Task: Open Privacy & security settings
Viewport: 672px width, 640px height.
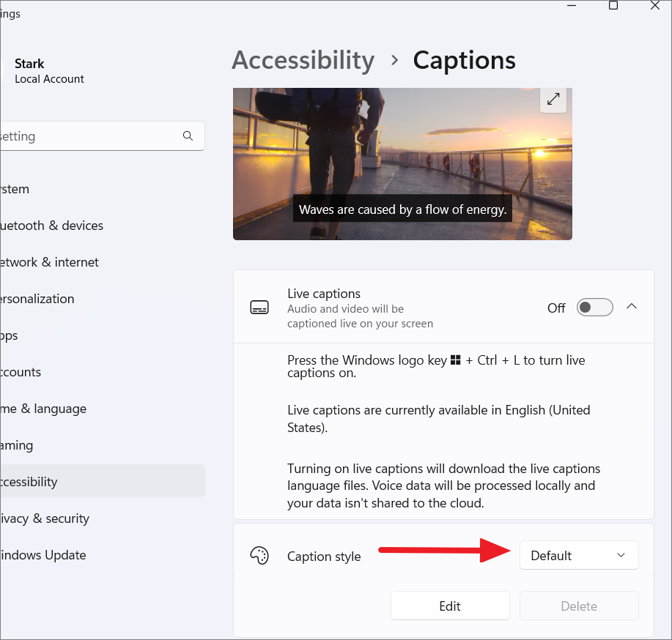Action: tap(101, 518)
